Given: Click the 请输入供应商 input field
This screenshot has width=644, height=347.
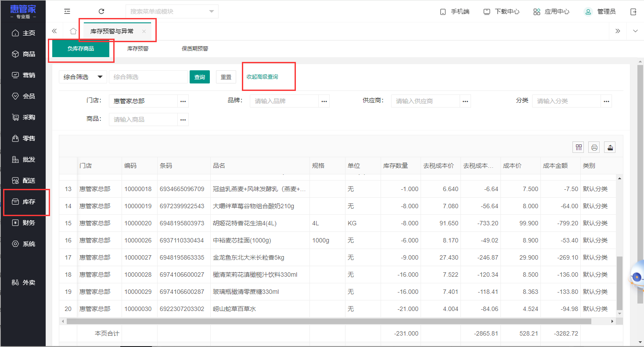Looking at the screenshot, I should pyautogui.click(x=426, y=101).
